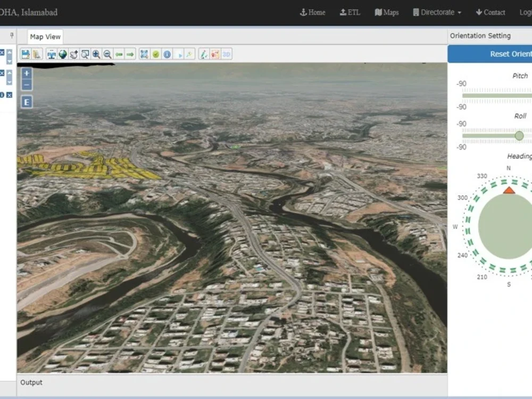Open the Directorate dropdown menu
532x399 pixels.
436,12
